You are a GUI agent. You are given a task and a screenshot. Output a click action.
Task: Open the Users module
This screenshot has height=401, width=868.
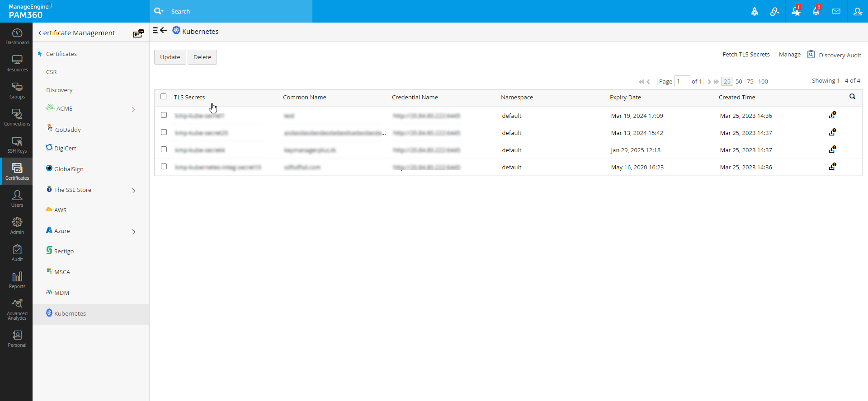tap(17, 199)
